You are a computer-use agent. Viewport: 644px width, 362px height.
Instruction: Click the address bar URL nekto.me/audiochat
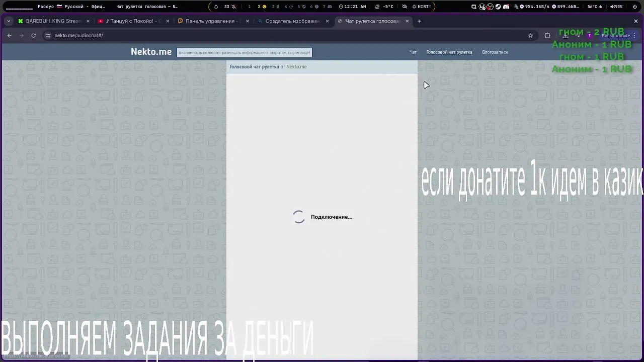point(78,36)
